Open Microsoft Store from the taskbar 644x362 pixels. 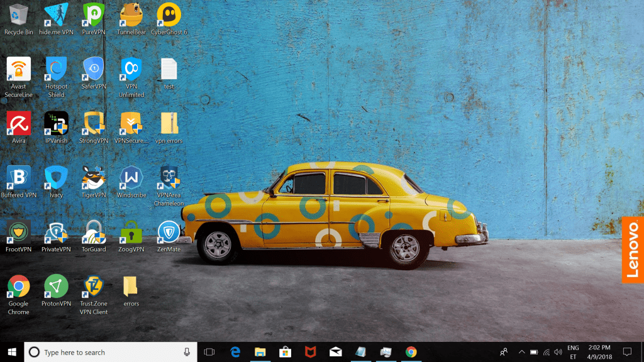(x=285, y=352)
